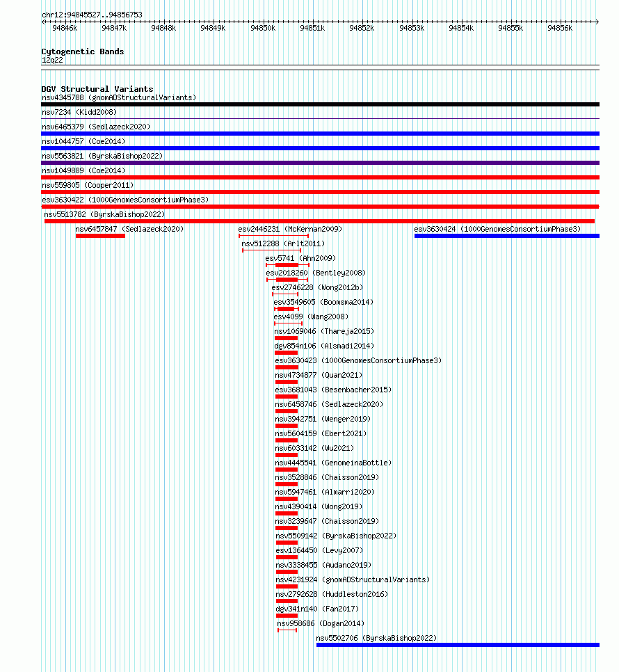The width and height of the screenshot is (619, 672).
Task: Click the nsv559805 (Cooper2011) label
Action: 88,185
